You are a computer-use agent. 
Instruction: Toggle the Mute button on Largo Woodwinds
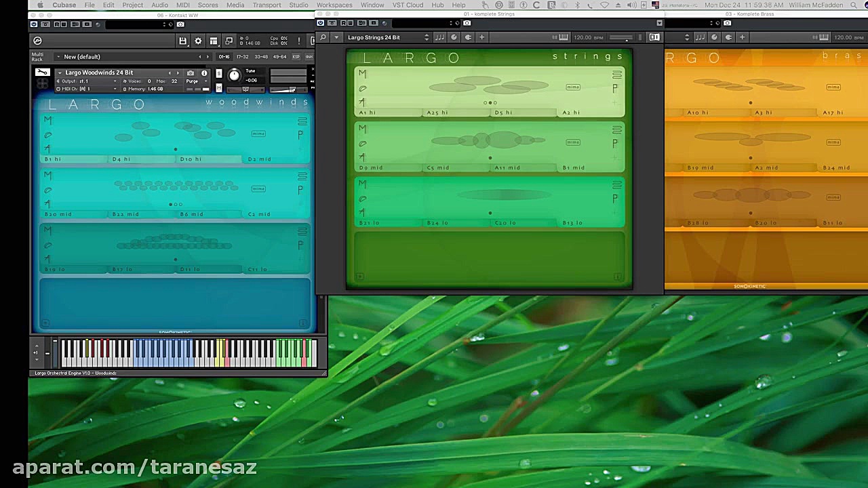[x=218, y=87]
